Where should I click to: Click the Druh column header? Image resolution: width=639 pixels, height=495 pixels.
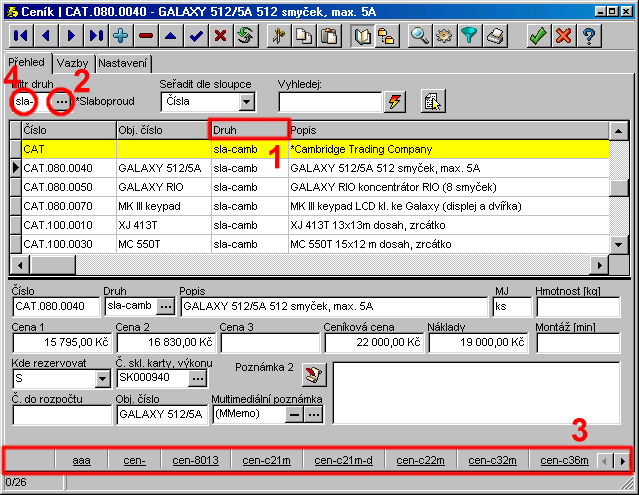(248, 130)
